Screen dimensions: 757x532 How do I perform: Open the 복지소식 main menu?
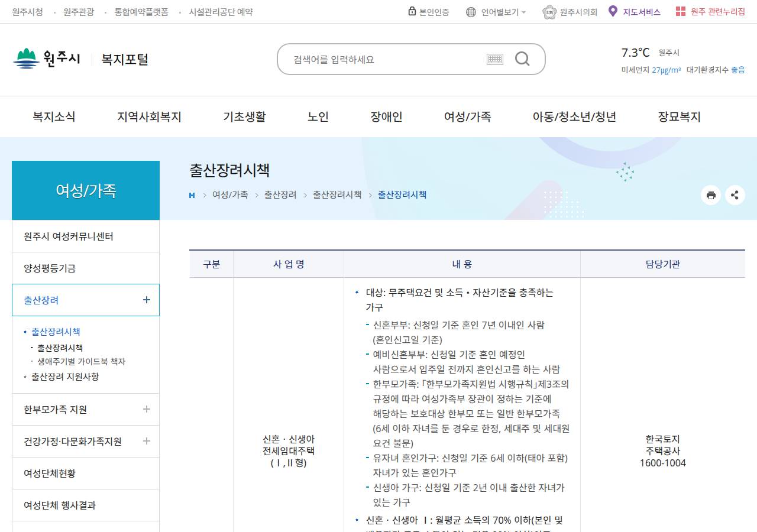pyautogui.click(x=54, y=116)
